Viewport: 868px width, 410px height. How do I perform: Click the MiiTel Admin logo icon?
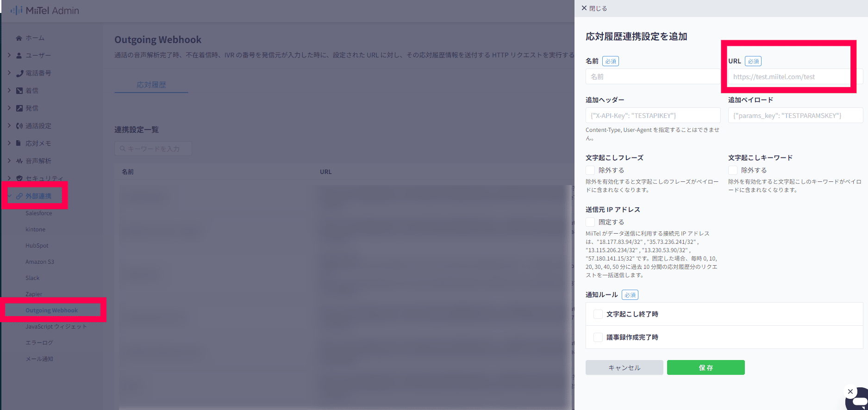16,10
